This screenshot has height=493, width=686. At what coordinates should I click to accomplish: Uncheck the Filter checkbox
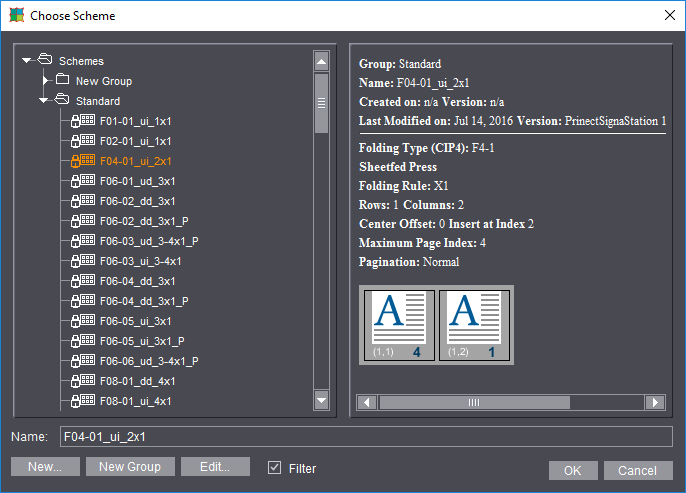[x=275, y=468]
